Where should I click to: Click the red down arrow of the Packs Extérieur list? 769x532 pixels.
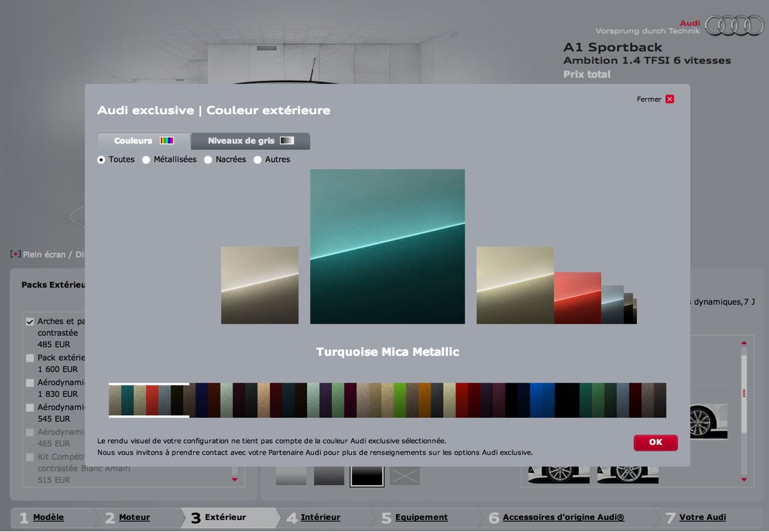coord(235,479)
